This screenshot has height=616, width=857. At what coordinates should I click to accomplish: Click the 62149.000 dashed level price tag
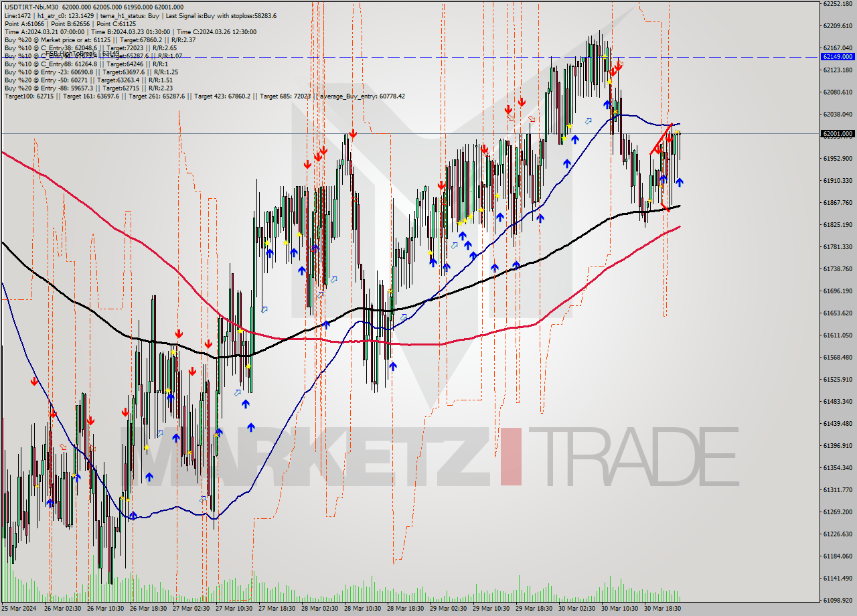coord(837,57)
